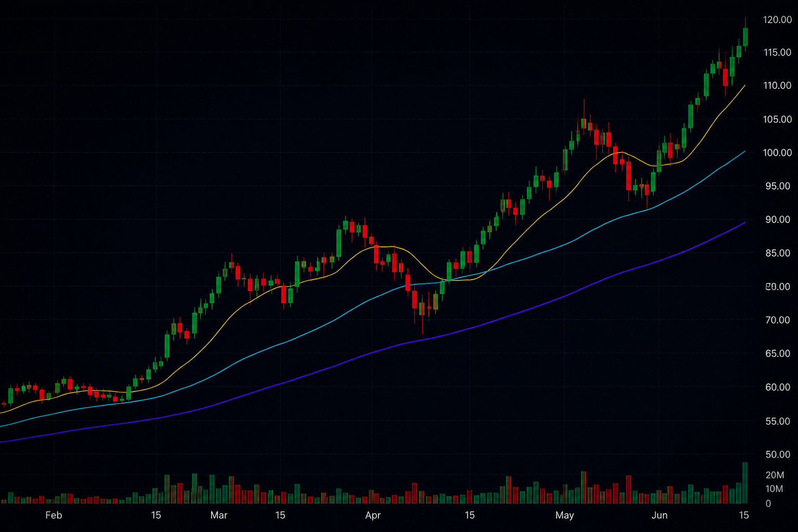Click the 15 date label between Apr and May
The image size is (798, 532).
click(469, 515)
